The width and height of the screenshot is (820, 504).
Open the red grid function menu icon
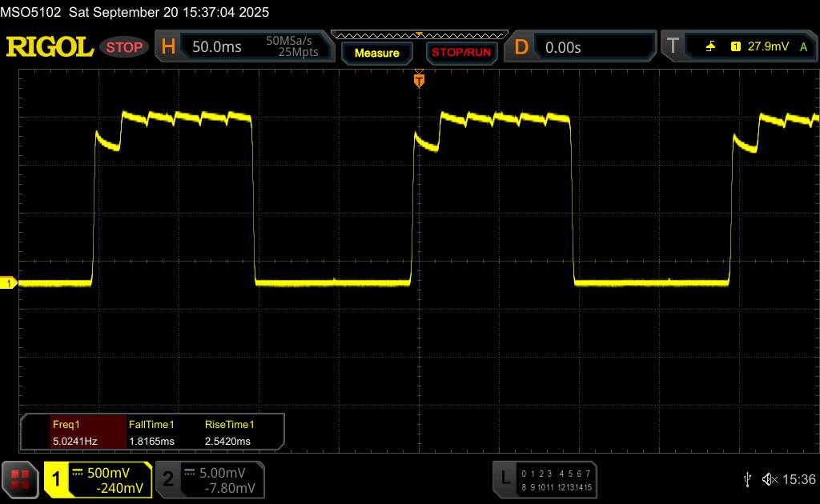(x=20, y=478)
